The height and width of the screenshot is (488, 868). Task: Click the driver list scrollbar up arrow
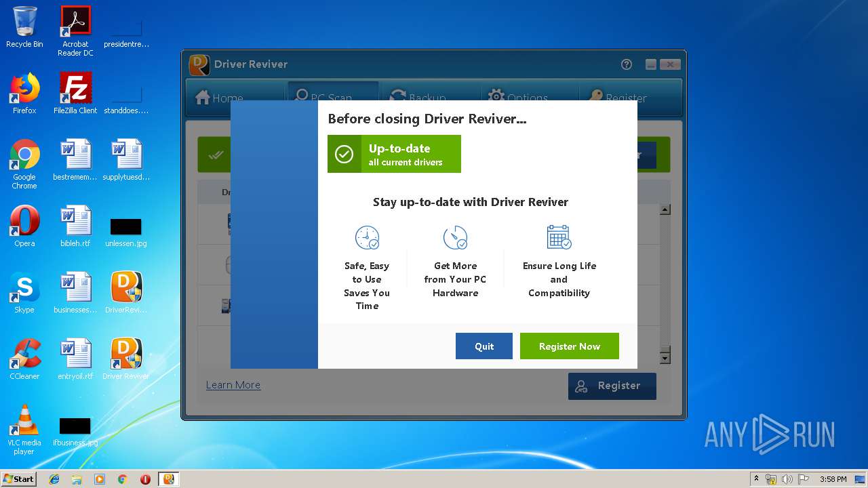(665, 210)
